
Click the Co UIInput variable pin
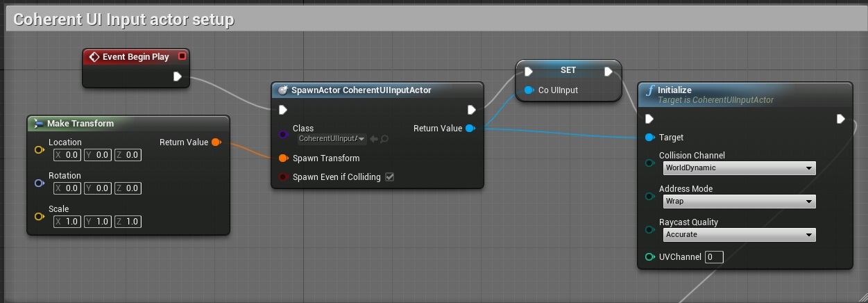529,90
